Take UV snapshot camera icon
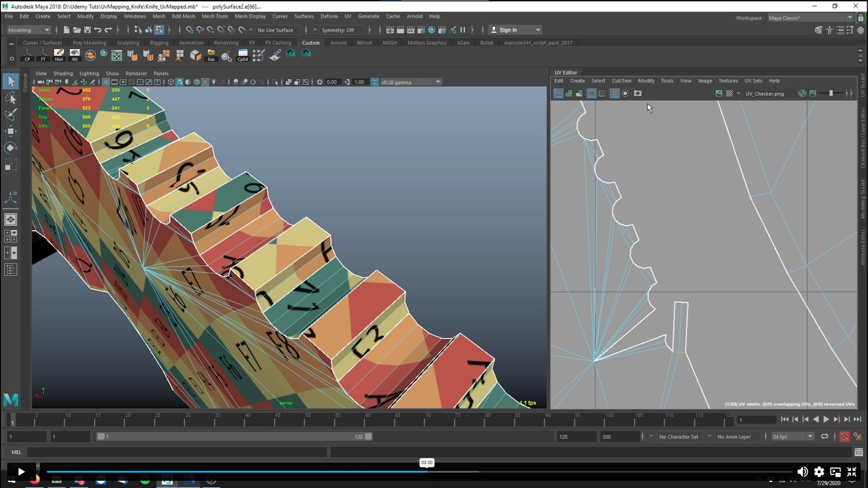This screenshot has width=868, height=488. coord(638,93)
